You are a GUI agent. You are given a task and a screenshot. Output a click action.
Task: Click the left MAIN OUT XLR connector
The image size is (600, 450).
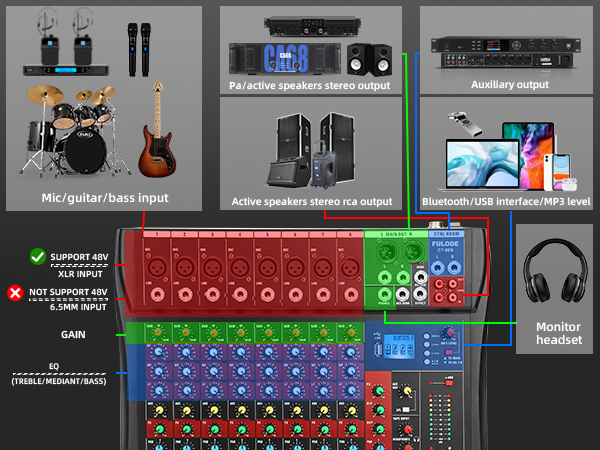(x=385, y=253)
